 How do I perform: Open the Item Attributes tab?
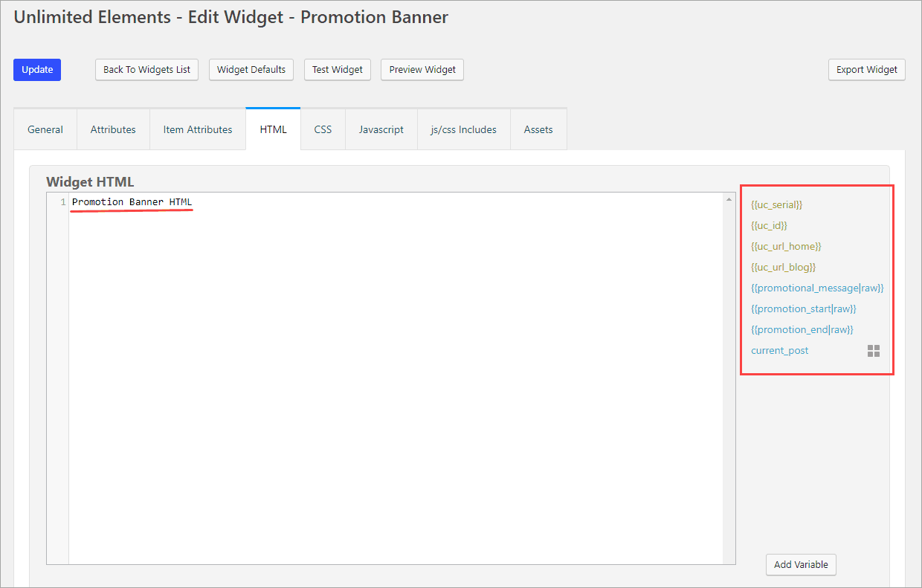pos(198,129)
